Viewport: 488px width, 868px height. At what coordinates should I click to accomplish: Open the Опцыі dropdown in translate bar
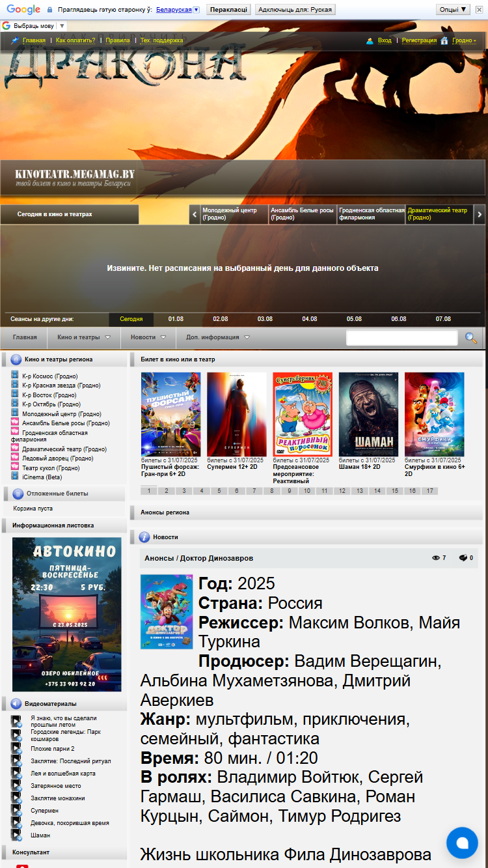[454, 10]
